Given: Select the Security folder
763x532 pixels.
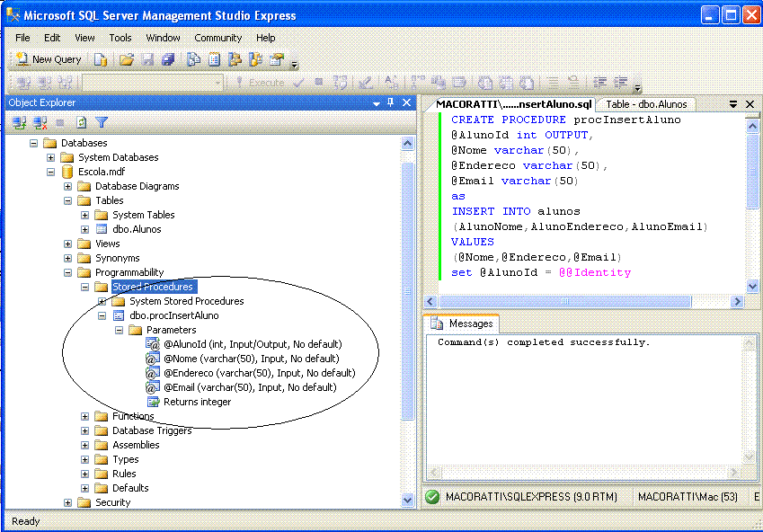Looking at the screenshot, I should pyautogui.click(x=112, y=502).
